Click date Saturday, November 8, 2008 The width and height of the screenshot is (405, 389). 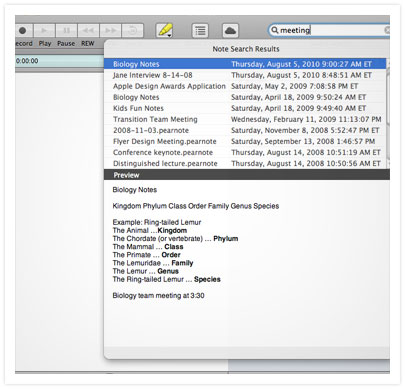(305, 130)
